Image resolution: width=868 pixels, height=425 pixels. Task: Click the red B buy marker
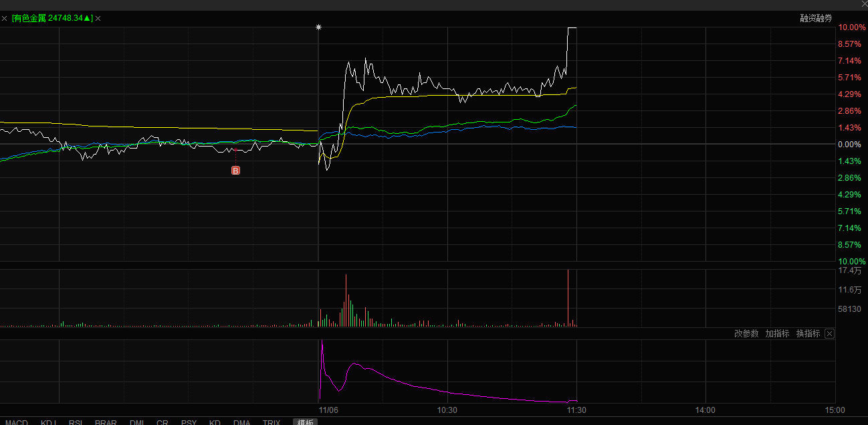tap(235, 171)
